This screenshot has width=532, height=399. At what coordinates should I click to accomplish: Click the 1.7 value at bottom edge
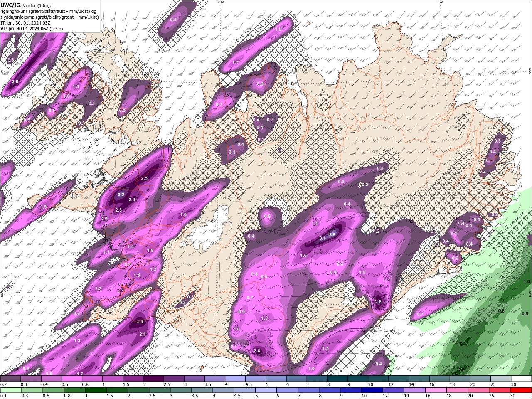point(80,374)
